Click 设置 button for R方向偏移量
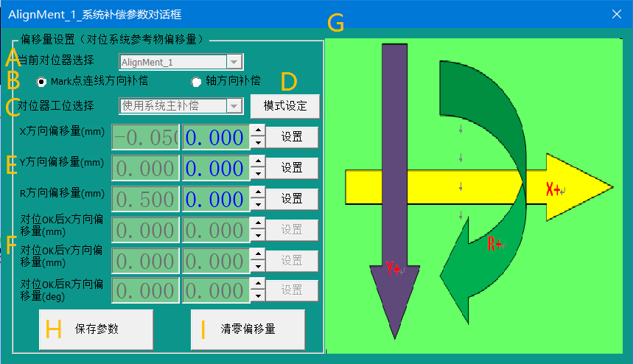Viewport: 633px width, 364px height. (292, 199)
